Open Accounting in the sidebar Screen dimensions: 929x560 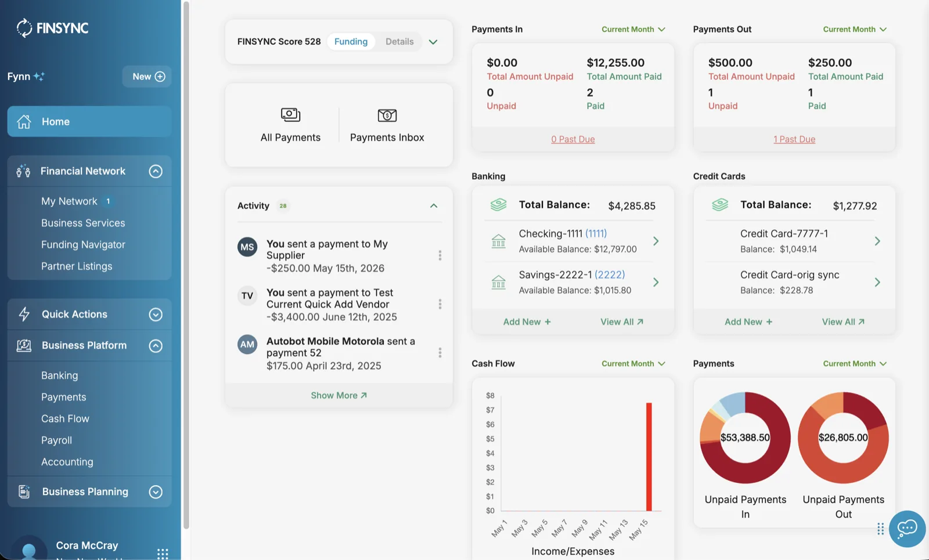(67, 462)
